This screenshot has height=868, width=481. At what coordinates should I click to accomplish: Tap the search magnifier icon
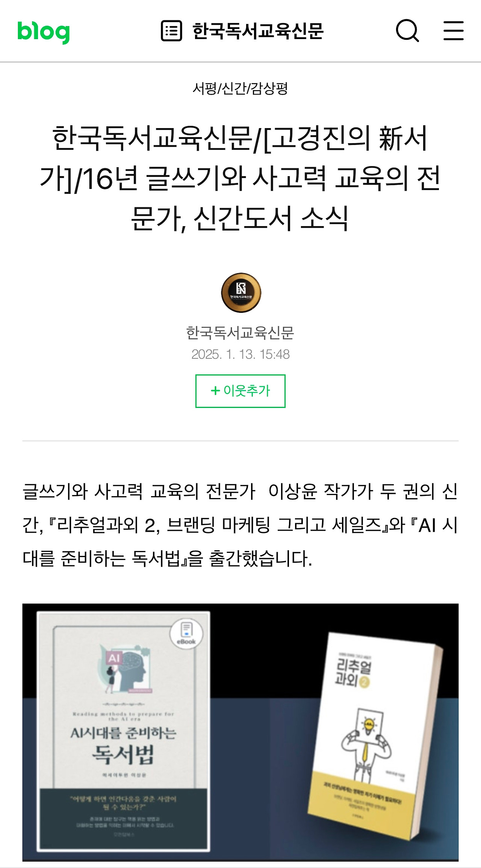tap(407, 30)
